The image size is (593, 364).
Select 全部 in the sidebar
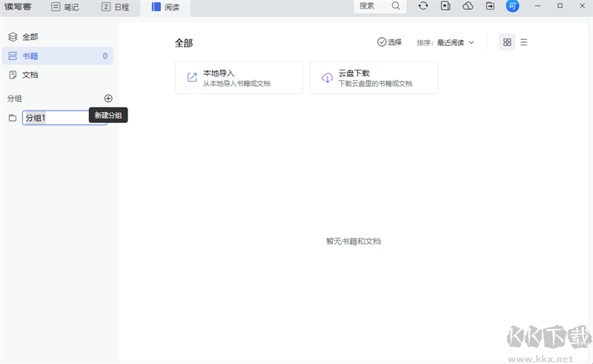(30, 36)
